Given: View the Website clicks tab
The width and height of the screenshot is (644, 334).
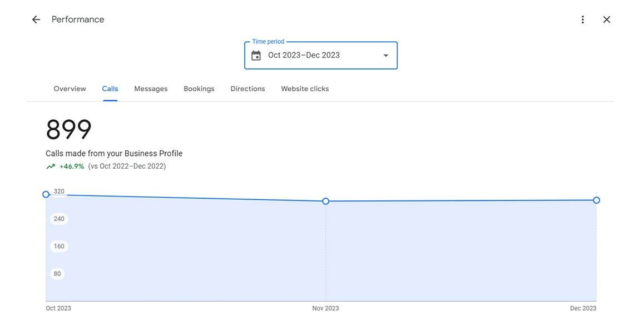Looking at the screenshot, I should click(305, 89).
